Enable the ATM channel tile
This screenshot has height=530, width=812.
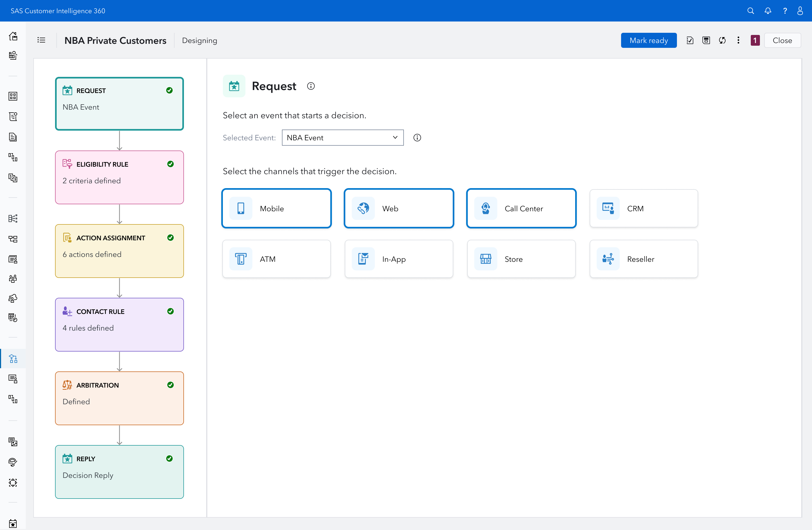(276, 259)
